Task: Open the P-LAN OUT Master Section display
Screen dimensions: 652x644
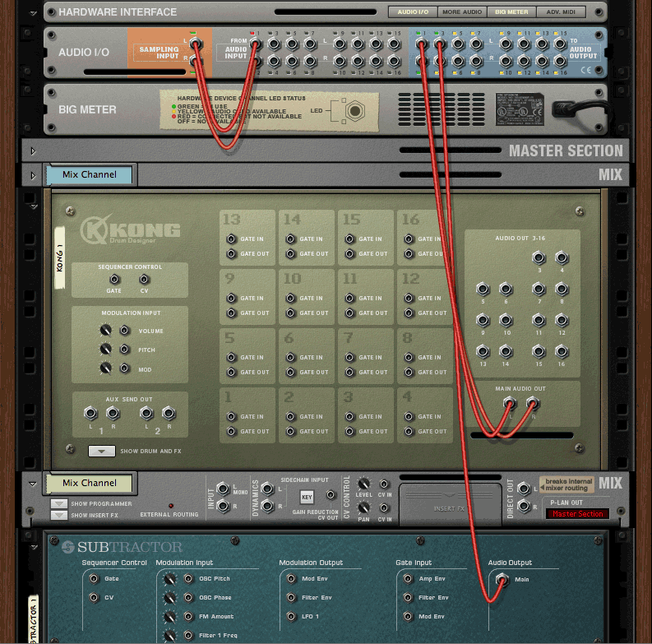Action: (x=577, y=514)
